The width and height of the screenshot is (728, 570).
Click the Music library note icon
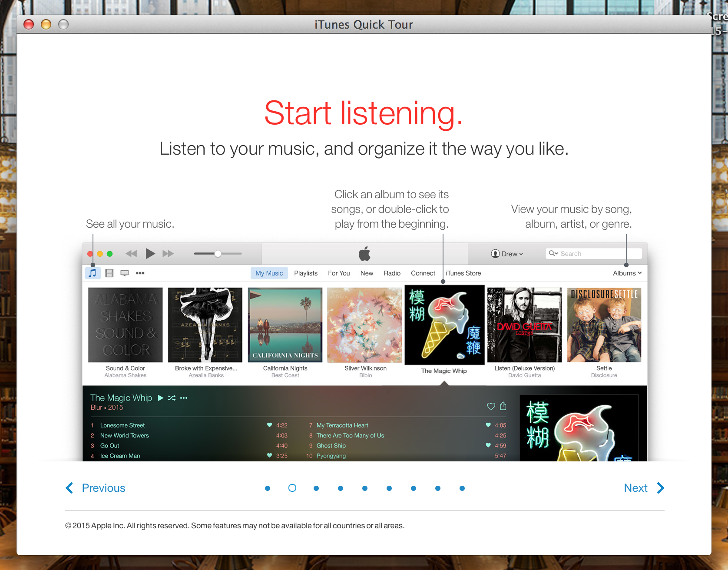point(93,273)
